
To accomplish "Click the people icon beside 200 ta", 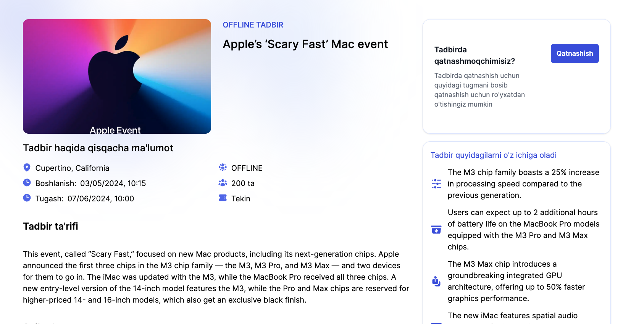I will (x=223, y=183).
